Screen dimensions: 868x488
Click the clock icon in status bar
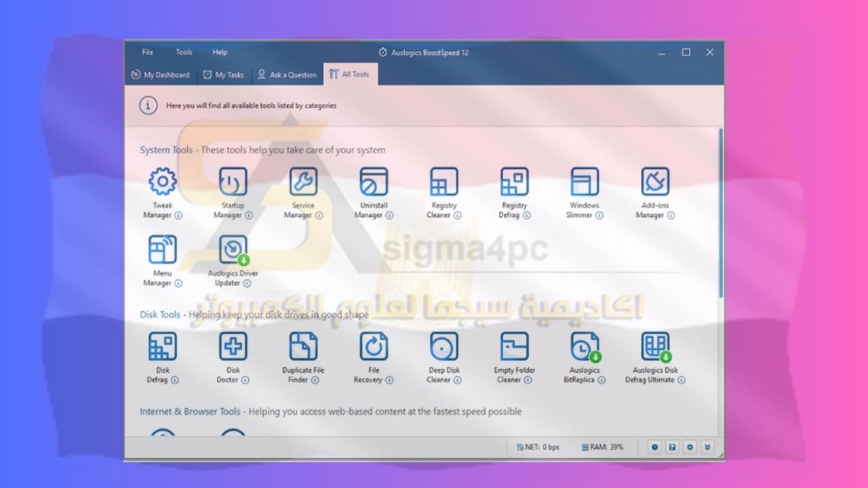654,447
